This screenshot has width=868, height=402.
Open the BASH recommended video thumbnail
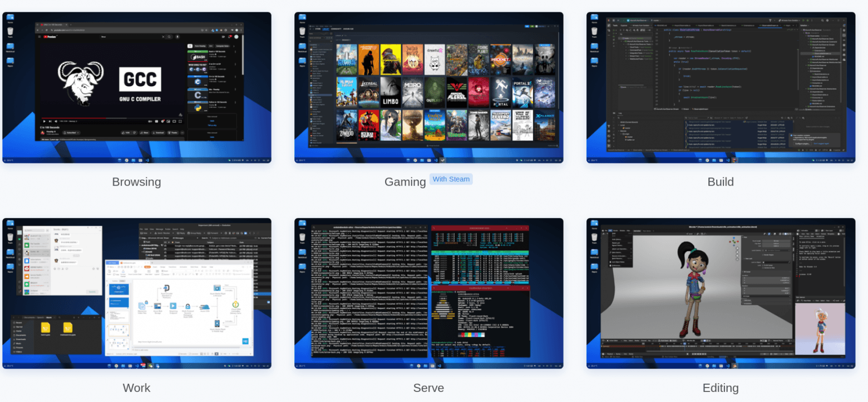click(x=199, y=57)
